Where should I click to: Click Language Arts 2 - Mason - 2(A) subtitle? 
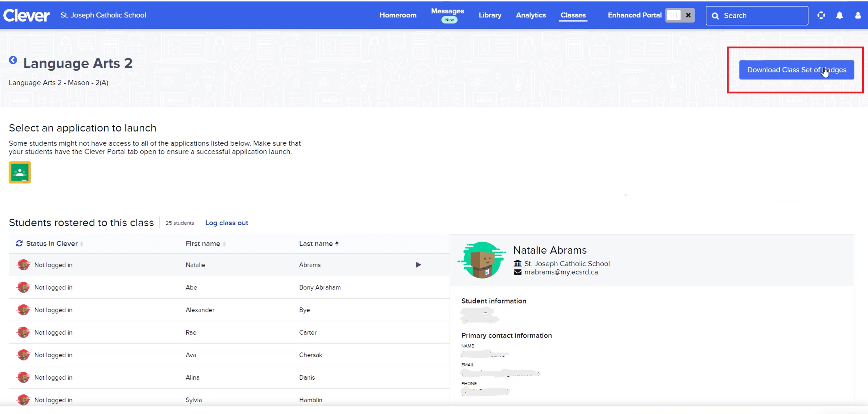(x=58, y=83)
